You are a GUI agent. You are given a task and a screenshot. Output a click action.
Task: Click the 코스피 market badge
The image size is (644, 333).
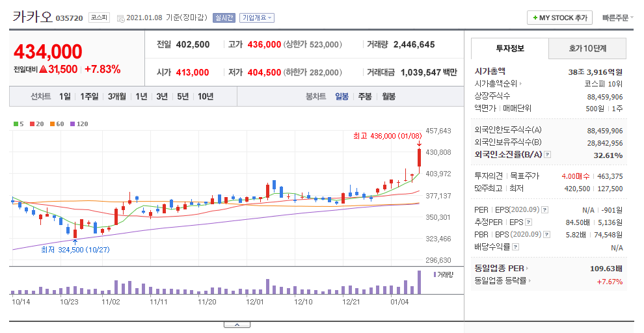tap(99, 18)
